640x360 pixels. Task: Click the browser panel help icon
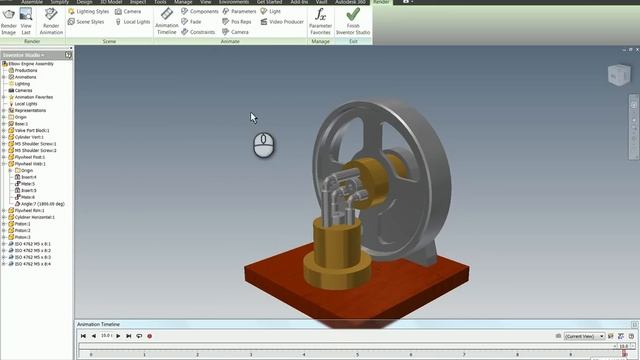tap(68, 55)
